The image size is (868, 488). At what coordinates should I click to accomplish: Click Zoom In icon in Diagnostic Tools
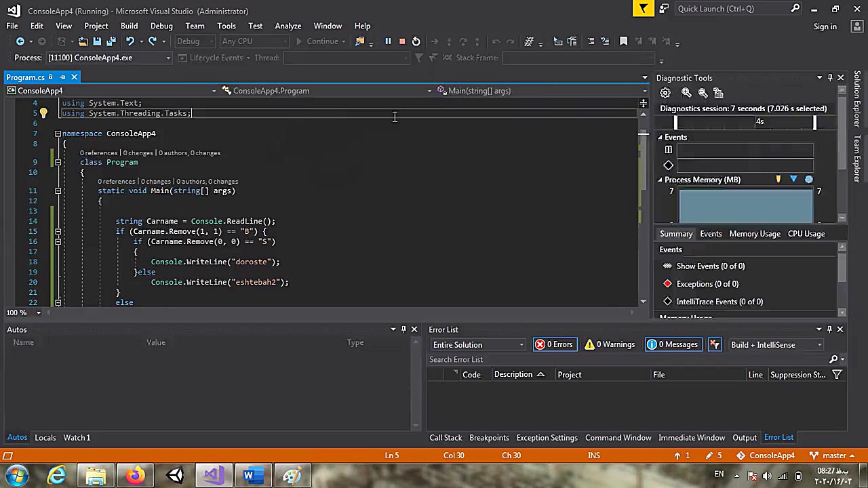[x=686, y=93]
